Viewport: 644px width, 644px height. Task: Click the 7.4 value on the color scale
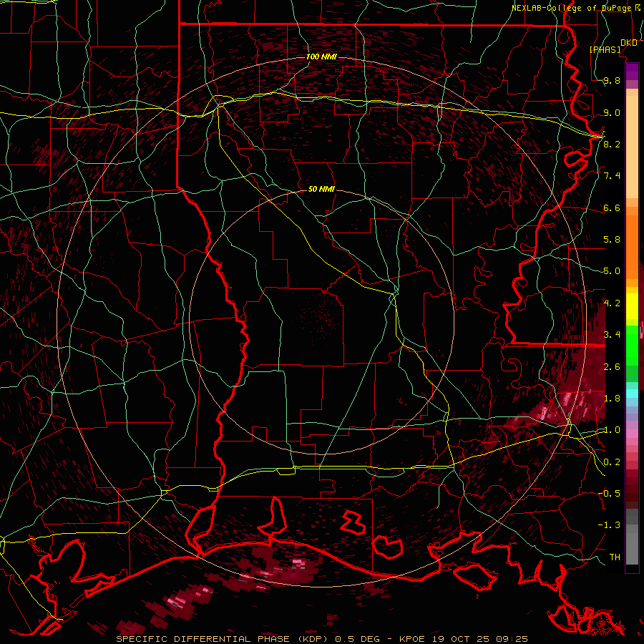(x=612, y=176)
